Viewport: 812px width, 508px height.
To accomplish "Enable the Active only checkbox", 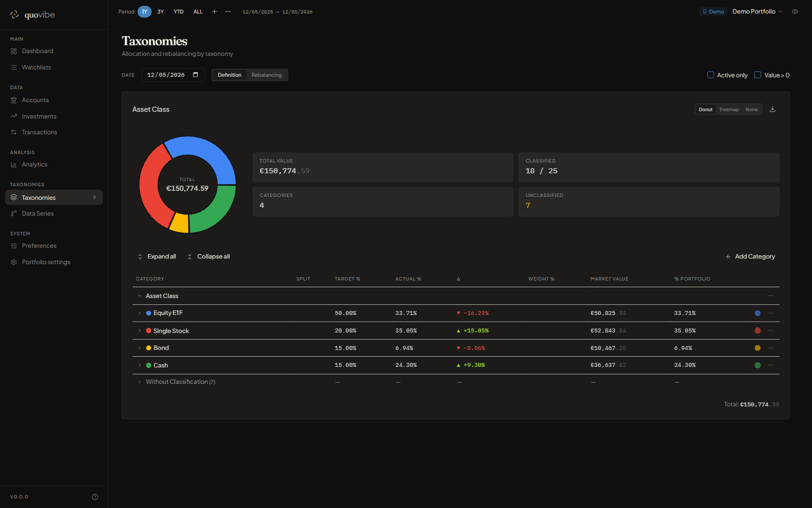I will coord(710,75).
